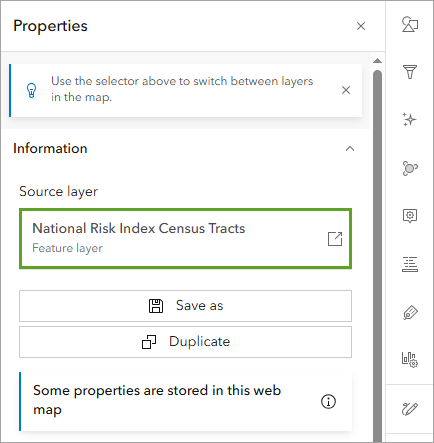Open the Pop-ups configuration tool
Image resolution: width=434 pixels, height=443 pixels.
(x=410, y=216)
